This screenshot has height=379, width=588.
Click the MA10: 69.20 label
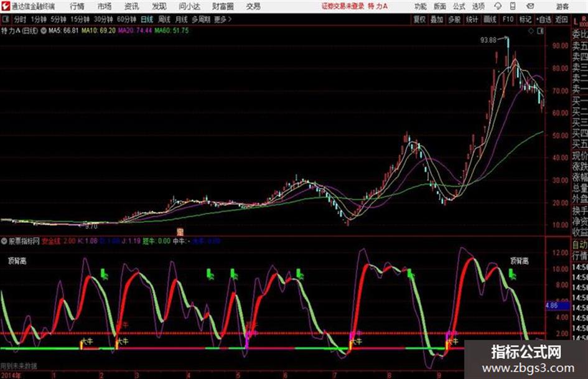click(x=99, y=30)
